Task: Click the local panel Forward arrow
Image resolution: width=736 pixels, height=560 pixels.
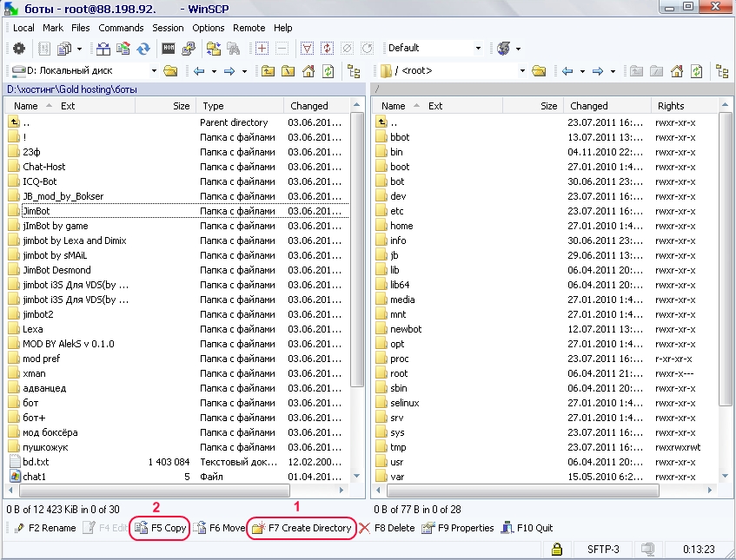Action: (x=229, y=71)
